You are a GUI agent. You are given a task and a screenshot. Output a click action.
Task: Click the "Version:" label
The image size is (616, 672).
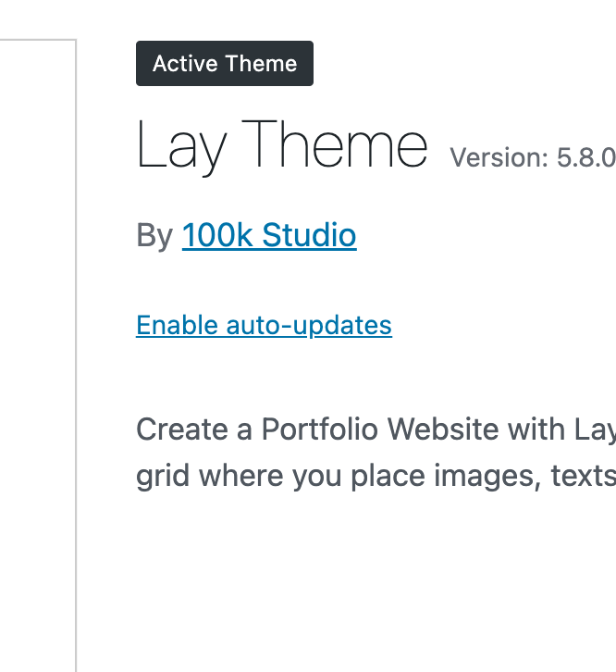(499, 158)
